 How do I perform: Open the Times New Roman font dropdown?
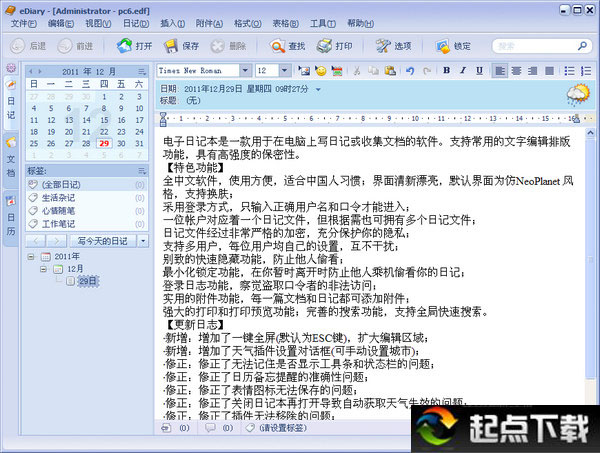pyautogui.click(x=246, y=70)
